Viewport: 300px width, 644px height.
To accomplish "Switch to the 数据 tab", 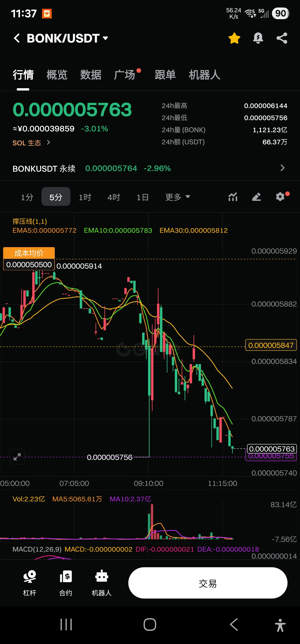I will pyautogui.click(x=91, y=75).
